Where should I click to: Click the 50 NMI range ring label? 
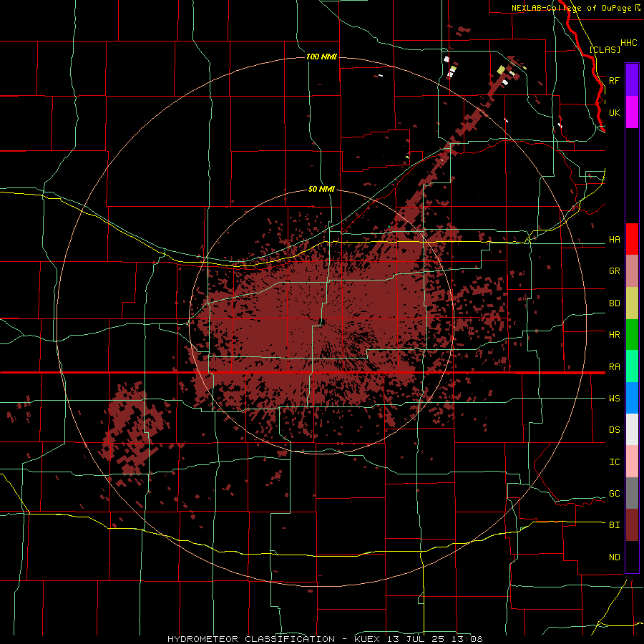[321, 190]
